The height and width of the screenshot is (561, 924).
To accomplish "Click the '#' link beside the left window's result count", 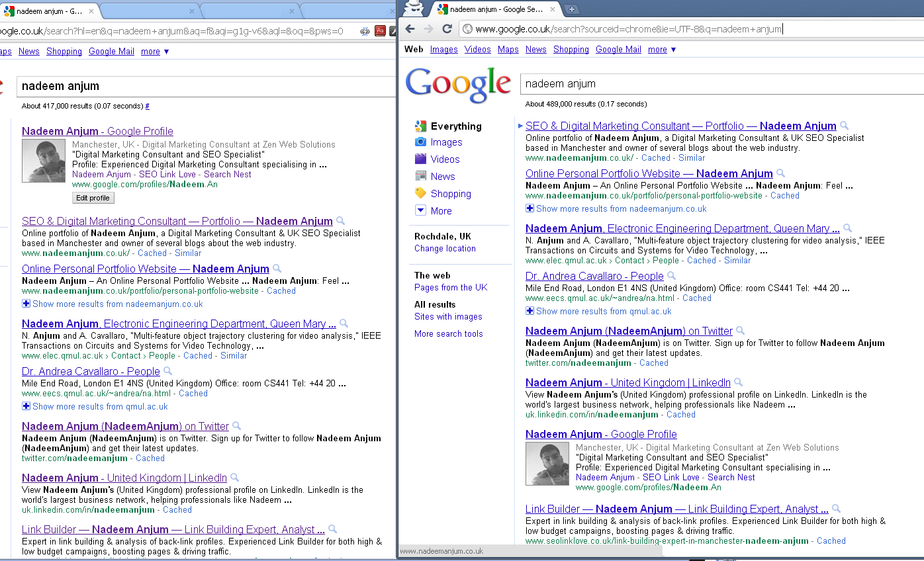I will point(147,106).
